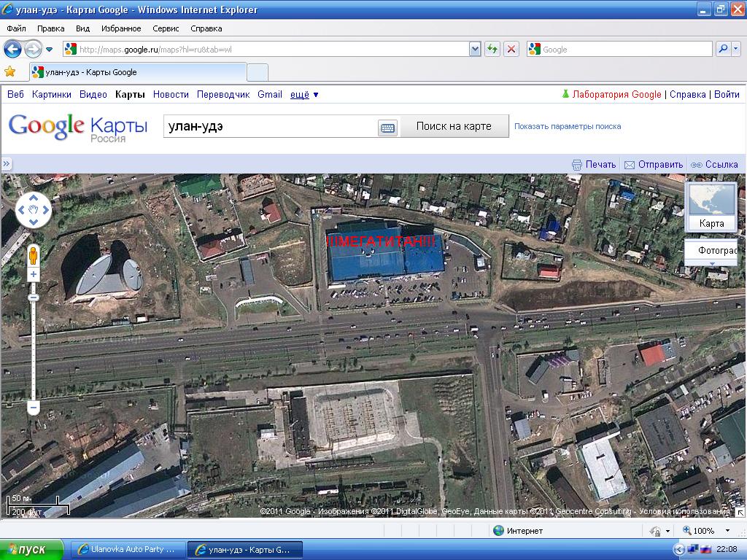
Task: Click the map scale bar
Action: [x=39, y=505]
